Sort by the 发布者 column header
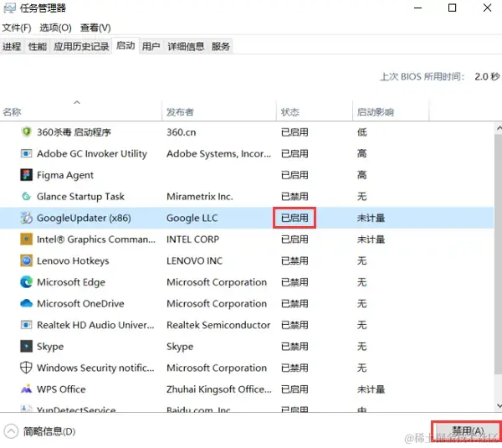The image size is (502, 448). [x=219, y=111]
